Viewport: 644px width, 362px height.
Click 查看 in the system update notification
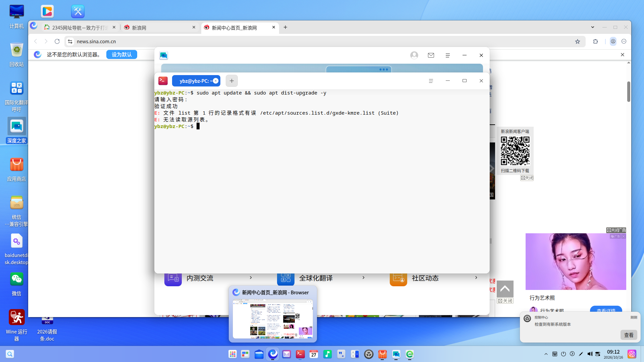(629, 335)
